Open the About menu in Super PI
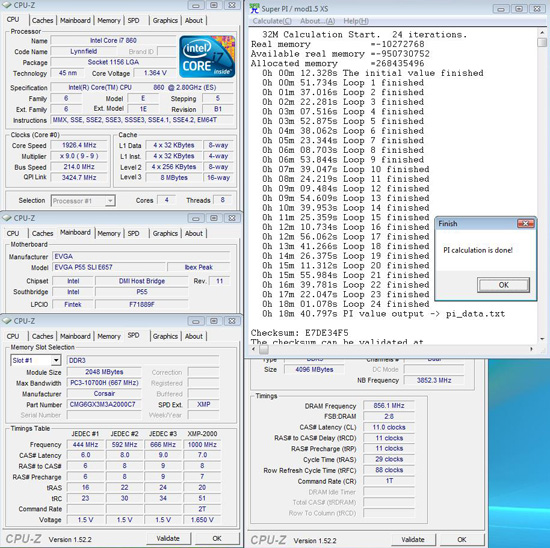 coord(317,21)
